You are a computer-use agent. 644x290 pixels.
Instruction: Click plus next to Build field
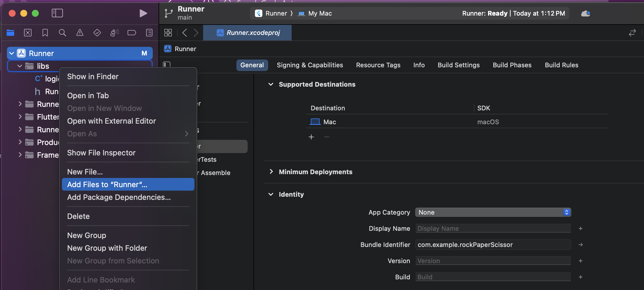(580, 277)
